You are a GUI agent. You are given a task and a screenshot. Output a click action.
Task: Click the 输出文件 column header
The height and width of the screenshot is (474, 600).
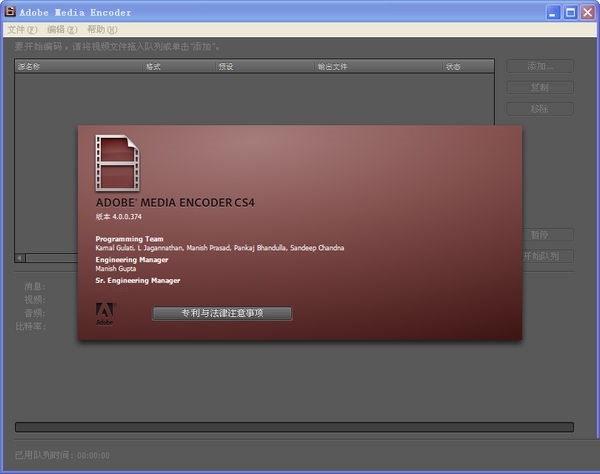(x=379, y=67)
